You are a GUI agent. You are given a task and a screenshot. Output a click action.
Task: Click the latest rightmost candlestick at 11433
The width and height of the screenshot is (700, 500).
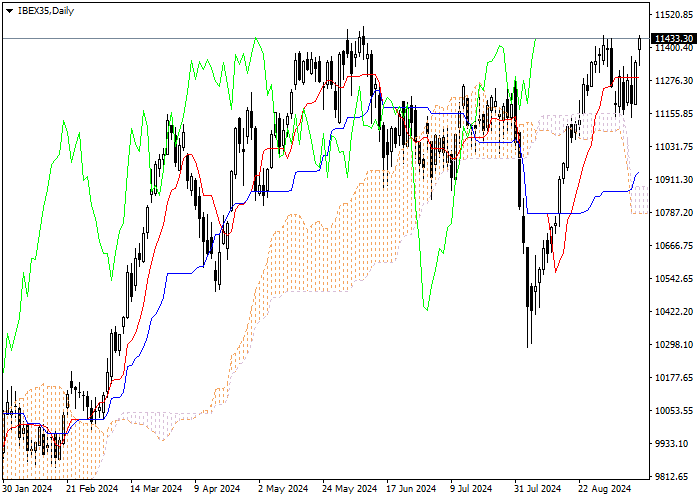639,45
